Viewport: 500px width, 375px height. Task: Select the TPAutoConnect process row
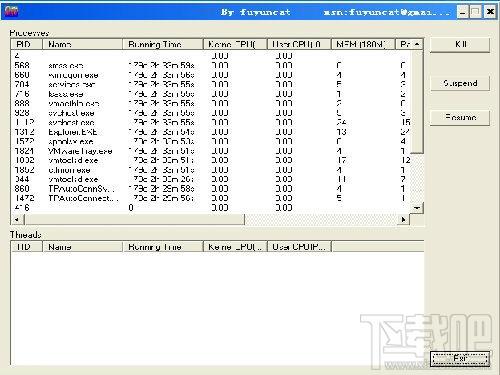pyautogui.click(x=211, y=198)
